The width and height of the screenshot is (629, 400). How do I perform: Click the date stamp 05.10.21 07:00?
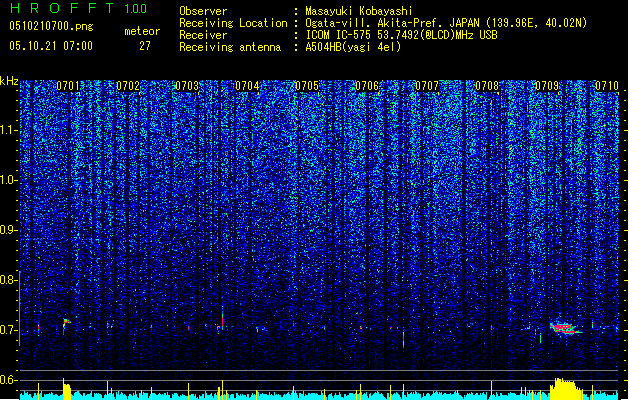[51, 46]
